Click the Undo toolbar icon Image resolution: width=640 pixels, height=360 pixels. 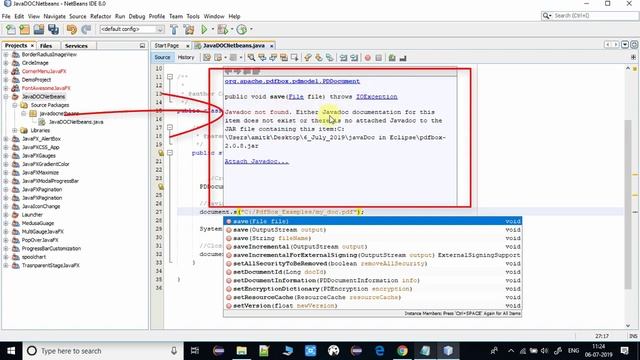point(72,29)
